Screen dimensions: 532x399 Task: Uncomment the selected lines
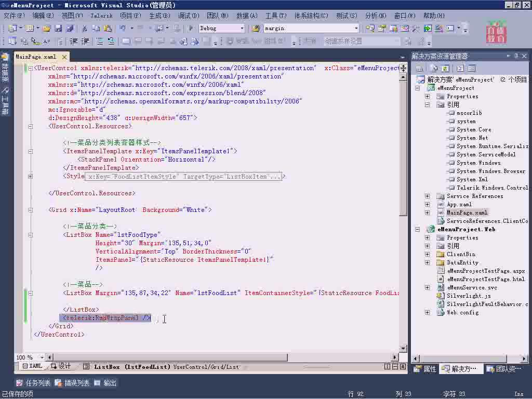[111, 42]
